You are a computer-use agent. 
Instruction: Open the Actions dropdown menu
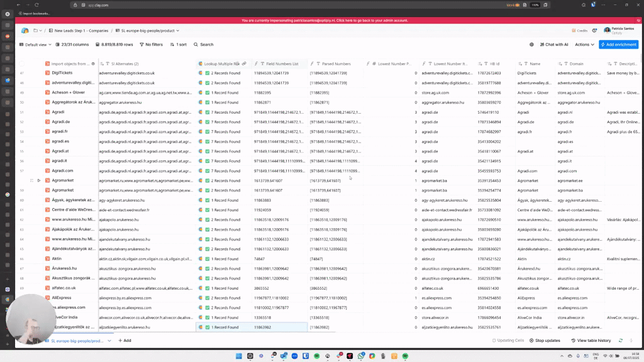(584, 45)
